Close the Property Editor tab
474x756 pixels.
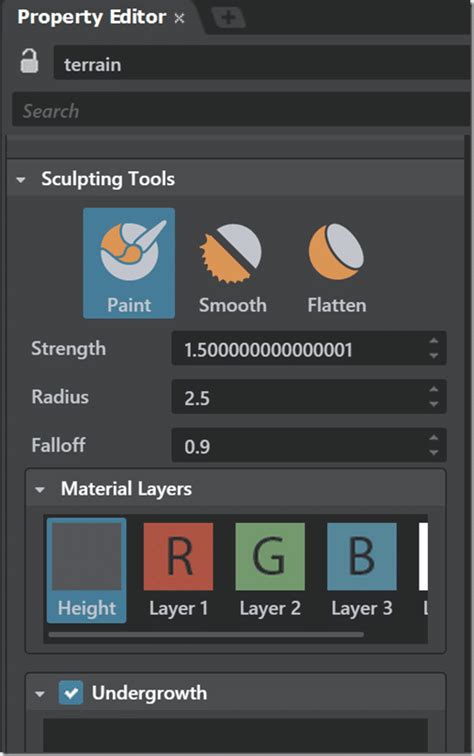[179, 18]
